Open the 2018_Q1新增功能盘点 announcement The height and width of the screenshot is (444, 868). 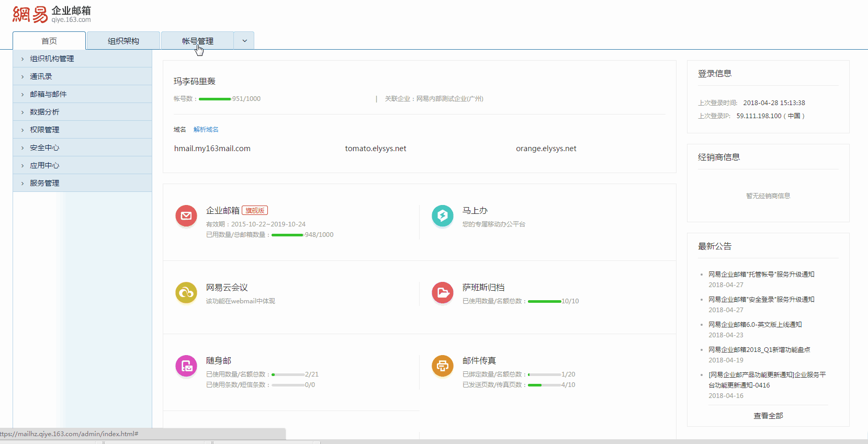(x=759, y=349)
